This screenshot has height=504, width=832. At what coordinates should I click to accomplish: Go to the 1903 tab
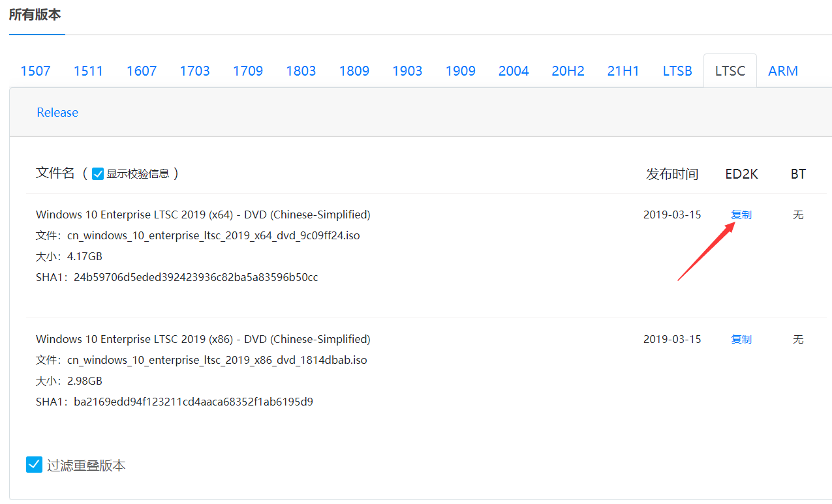click(407, 71)
